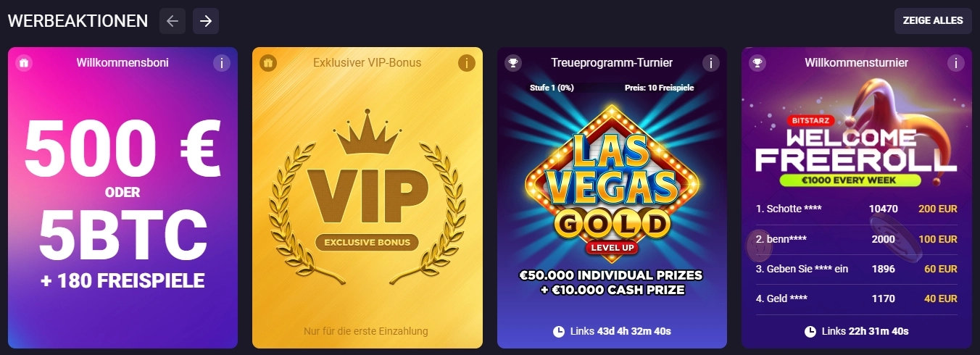Click the WERBEAKTIONEN section heading
Image resolution: width=980 pixels, height=355 pixels.
pos(78,21)
